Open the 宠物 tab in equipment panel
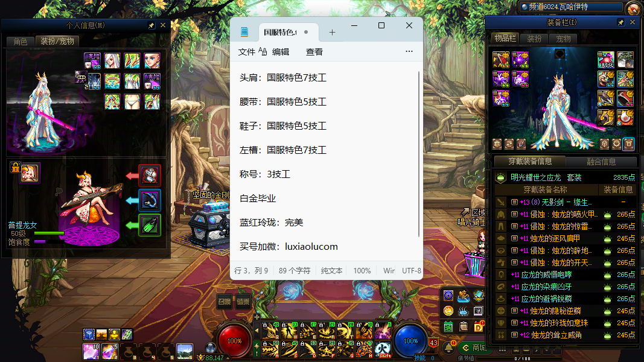 563,39
